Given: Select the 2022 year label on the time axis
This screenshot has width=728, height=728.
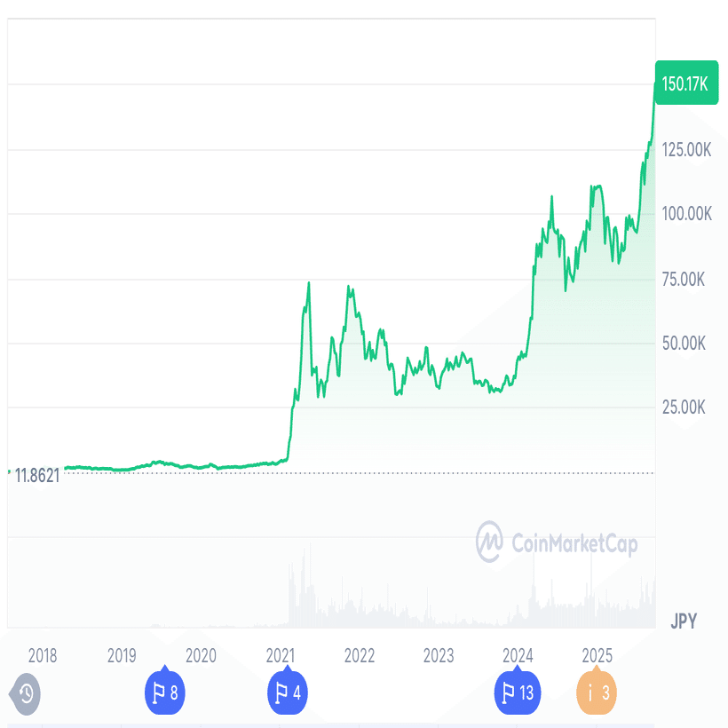Looking at the screenshot, I should pos(360,656).
